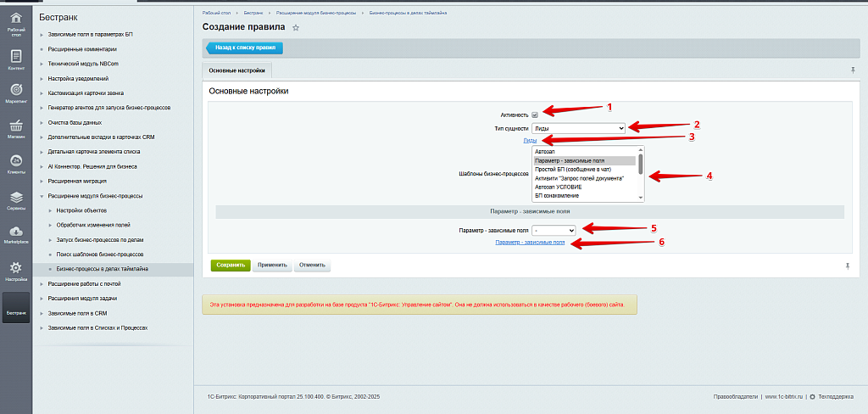Open the Рабочий стол sidebar icon

point(15,20)
